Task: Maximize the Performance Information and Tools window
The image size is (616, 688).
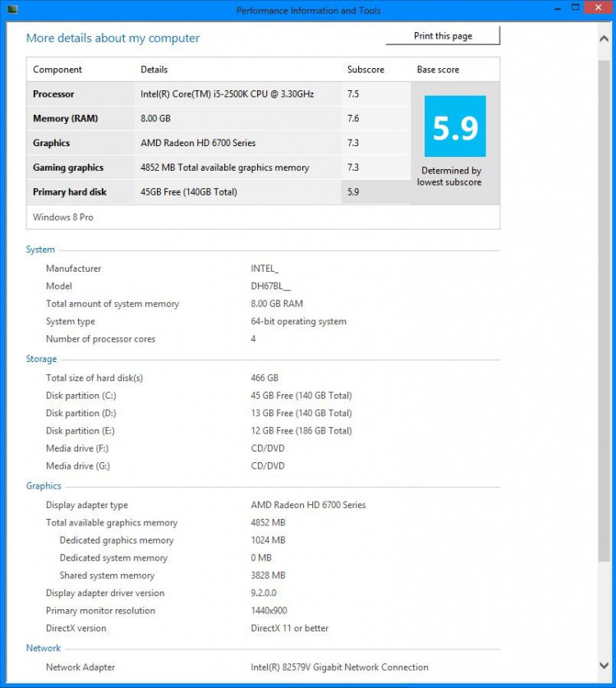Action: (575, 8)
